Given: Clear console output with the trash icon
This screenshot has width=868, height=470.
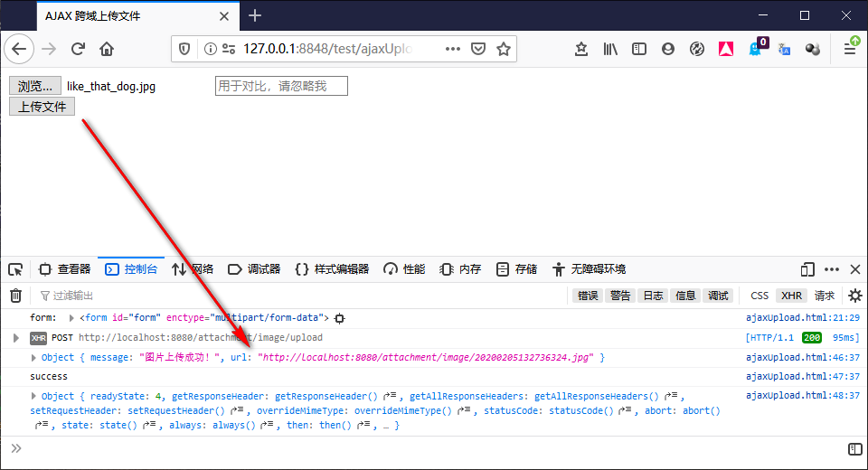Looking at the screenshot, I should [15, 296].
